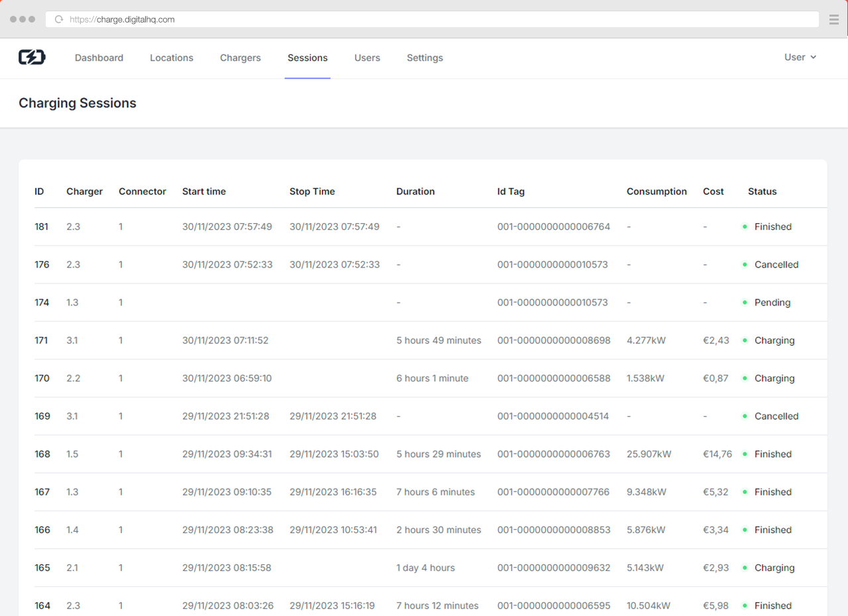Click the Status column header
The image size is (848, 616).
[x=762, y=191]
